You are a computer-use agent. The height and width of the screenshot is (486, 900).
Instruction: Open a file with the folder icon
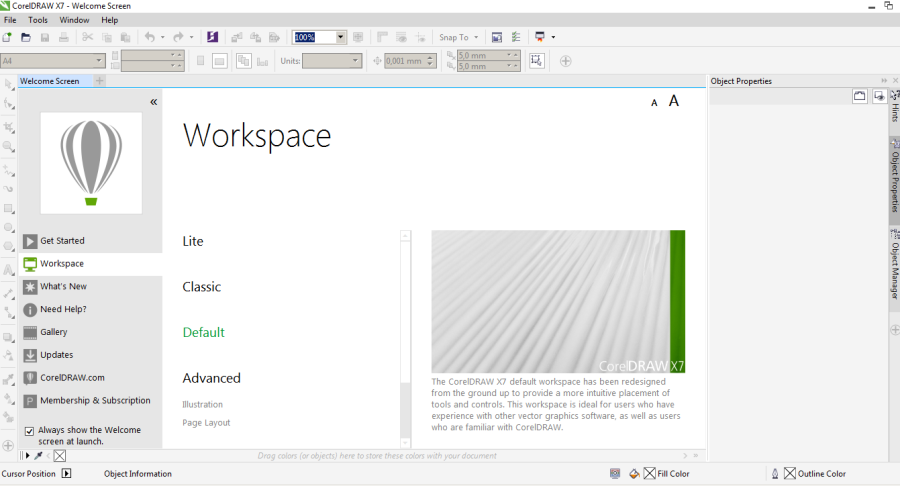[26, 37]
